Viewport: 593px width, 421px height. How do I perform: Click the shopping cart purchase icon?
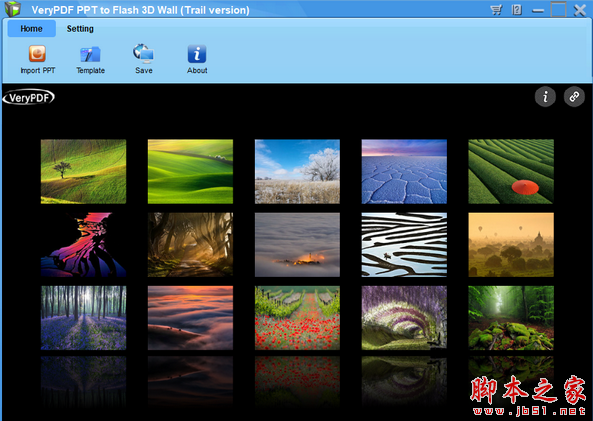(496, 9)
